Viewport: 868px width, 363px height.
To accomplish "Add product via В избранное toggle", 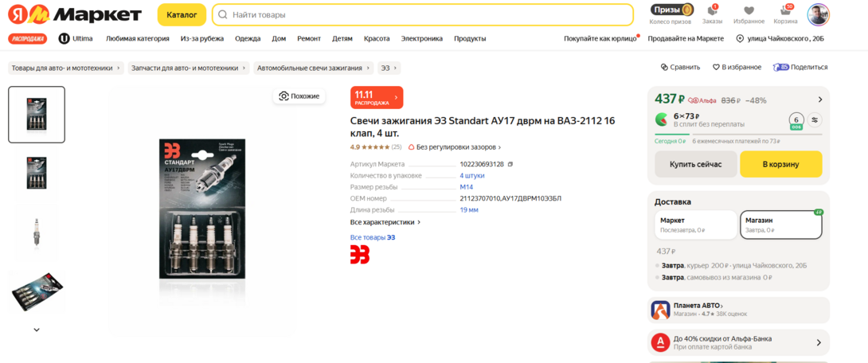I will [737, 68].
